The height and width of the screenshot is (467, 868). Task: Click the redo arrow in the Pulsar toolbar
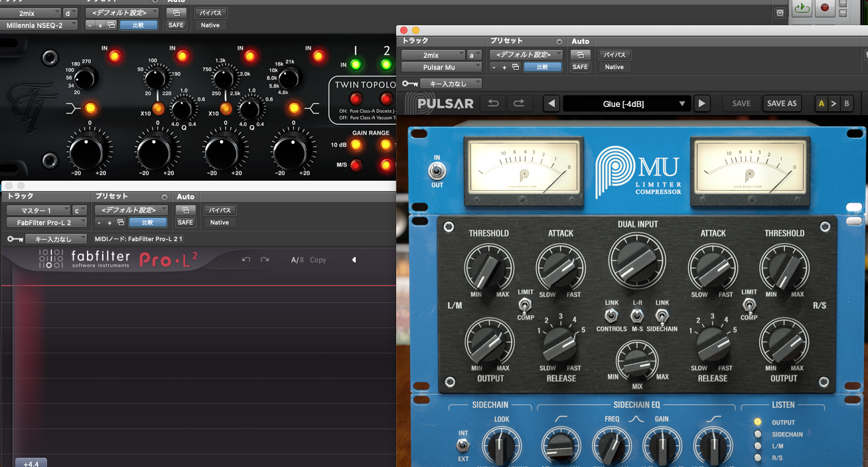pos(519,104)
